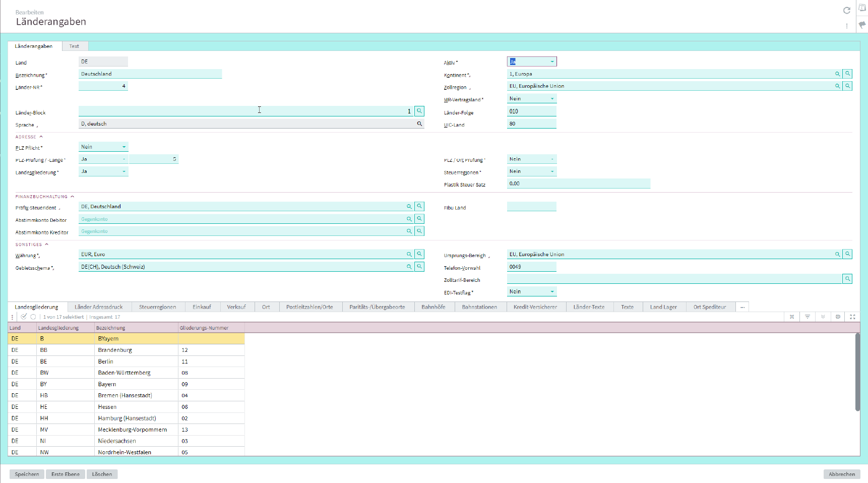Screen dimensions: 868x483
Task: Open the Aktiv dropdown
Action: (x=552, y=62)
